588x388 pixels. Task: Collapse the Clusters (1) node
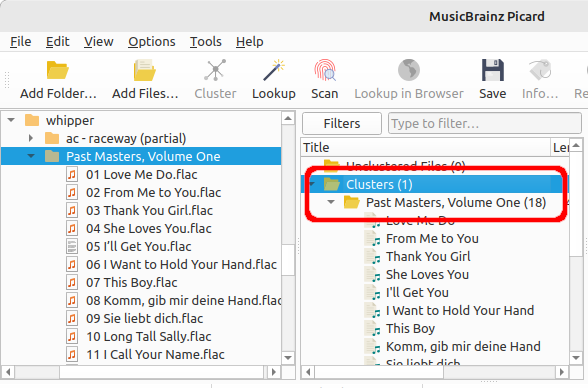(x=312, y=184)
